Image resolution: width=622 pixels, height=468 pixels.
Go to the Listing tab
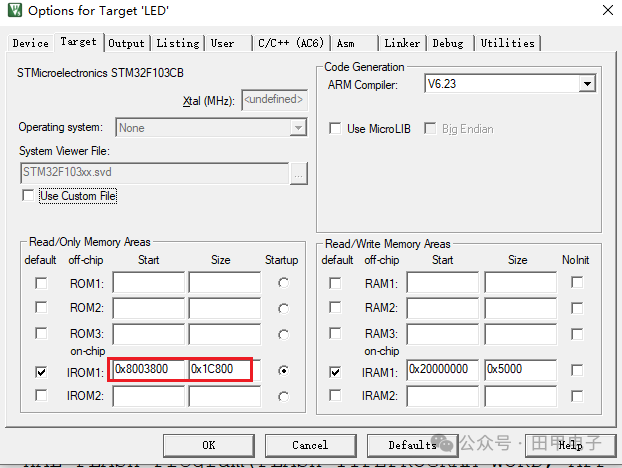point(177,43)
